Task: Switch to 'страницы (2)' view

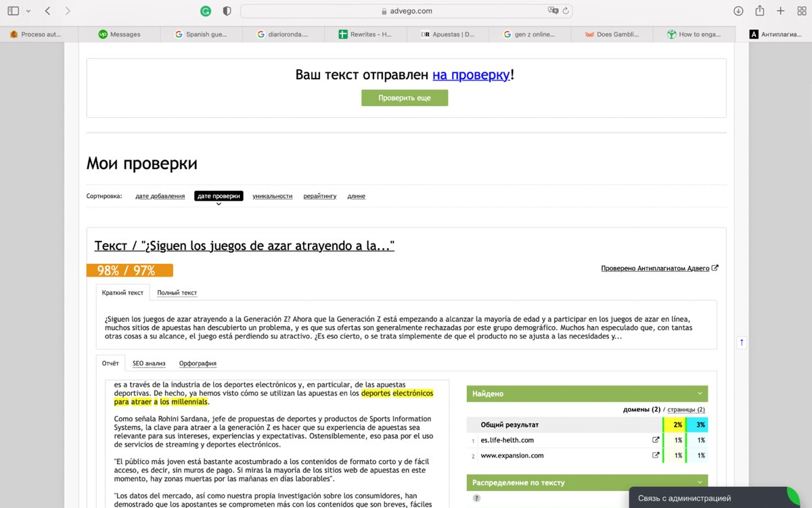Action: point(686,410)
